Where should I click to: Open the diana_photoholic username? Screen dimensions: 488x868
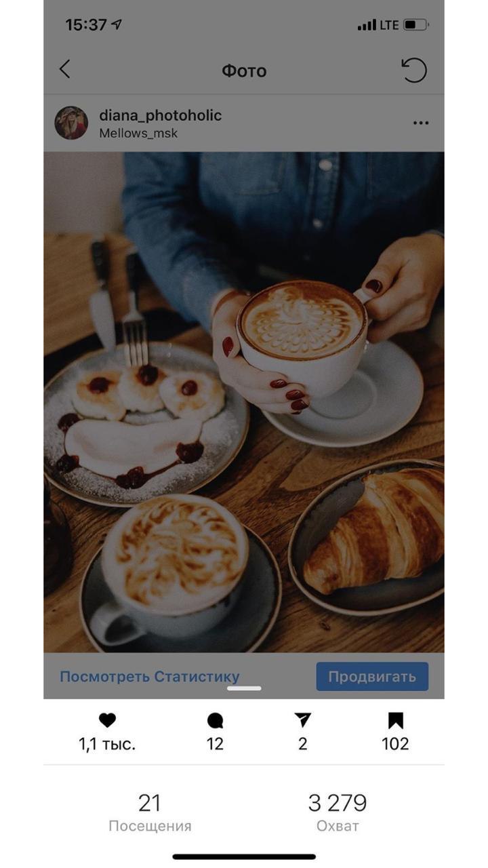[161, 115]
